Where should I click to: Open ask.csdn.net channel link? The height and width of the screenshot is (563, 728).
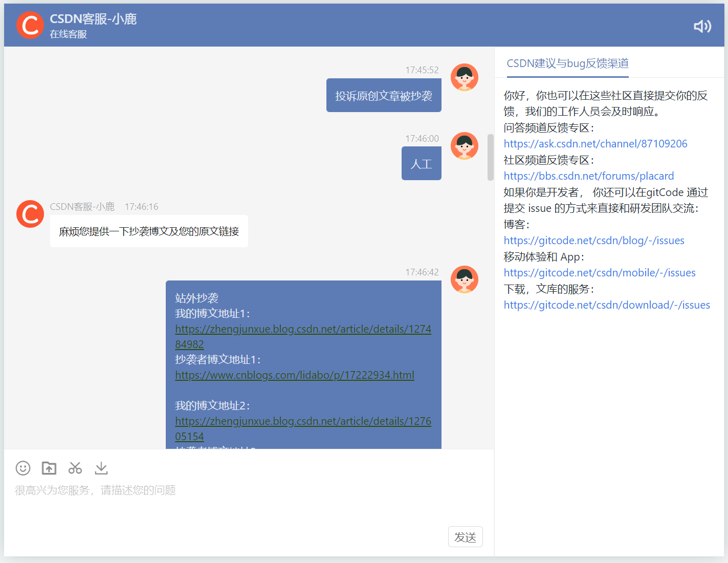595,144
